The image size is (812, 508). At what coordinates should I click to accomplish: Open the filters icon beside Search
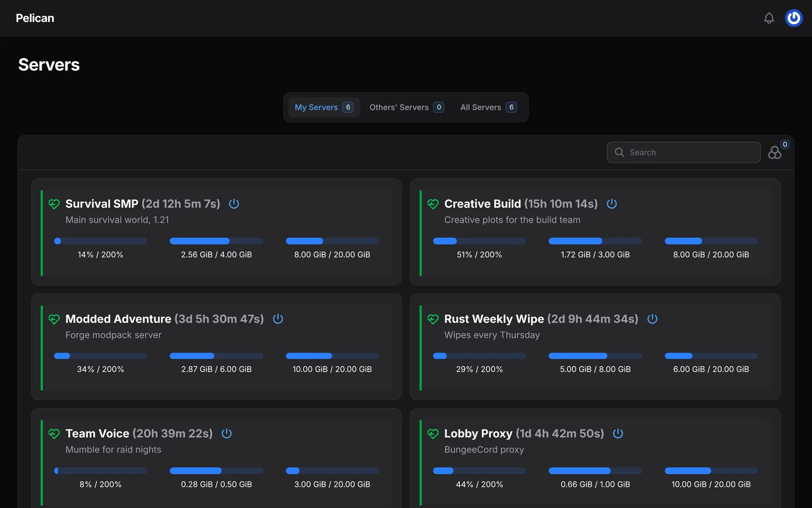coord(775,152)
